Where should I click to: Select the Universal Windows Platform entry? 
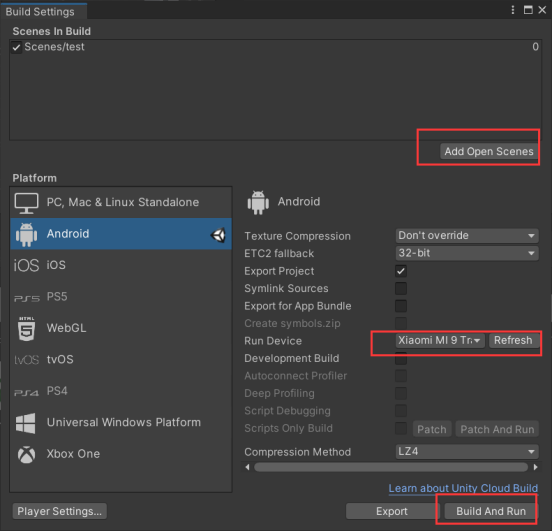(x=121, y=422)
